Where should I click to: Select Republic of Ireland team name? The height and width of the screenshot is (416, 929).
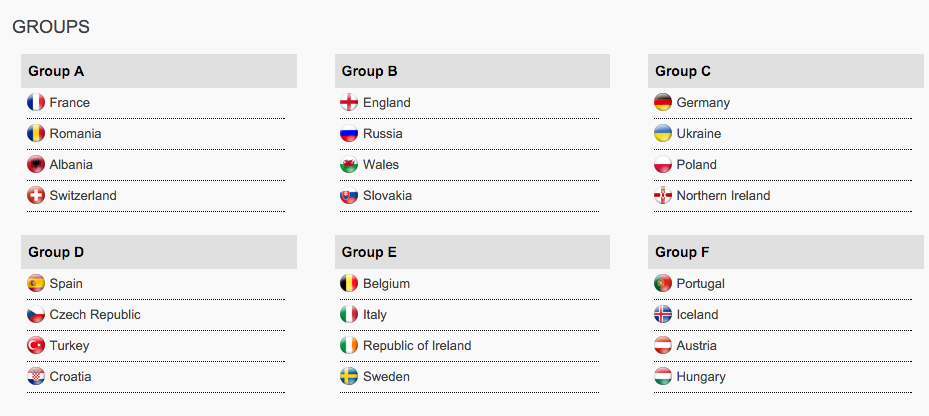point(417,345)
